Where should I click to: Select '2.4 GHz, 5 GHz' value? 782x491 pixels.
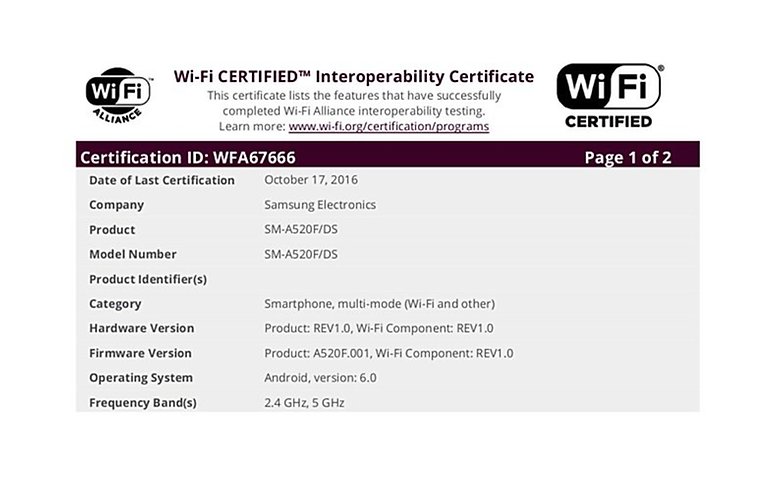[304, 403]
